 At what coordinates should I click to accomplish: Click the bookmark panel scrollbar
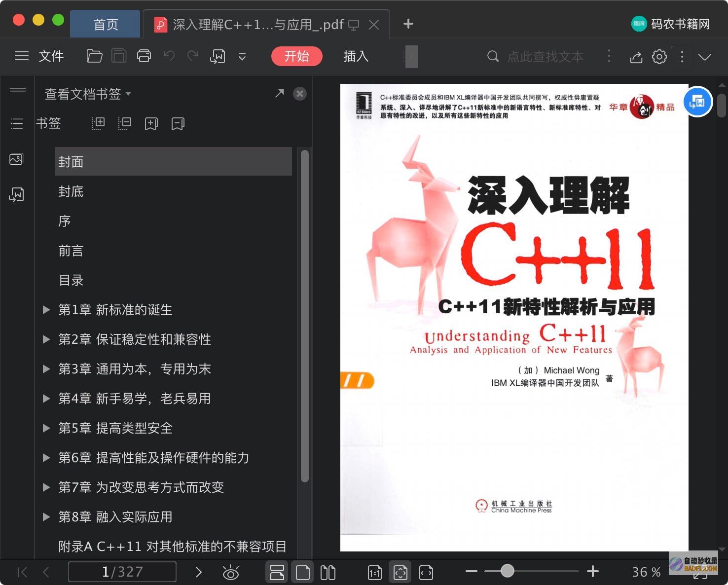coord(305,316)
